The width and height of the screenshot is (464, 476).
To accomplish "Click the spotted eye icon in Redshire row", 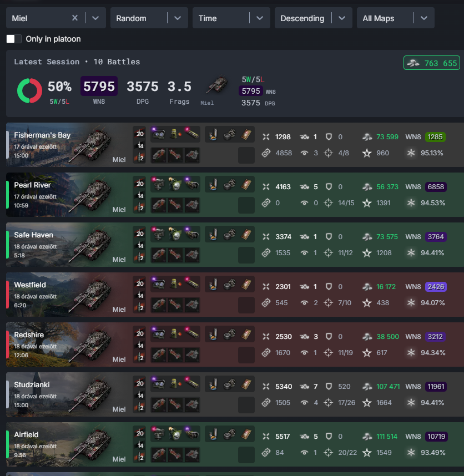I will coord(304,353).
